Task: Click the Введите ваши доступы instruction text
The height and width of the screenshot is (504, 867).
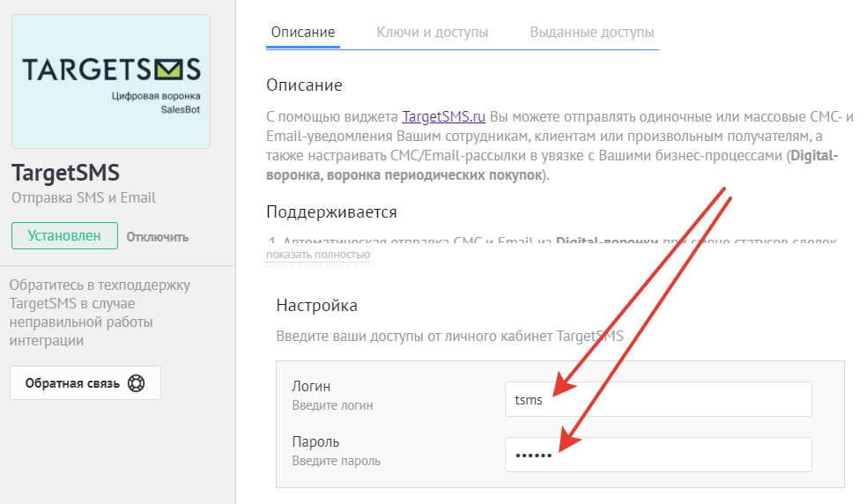Action: pos(449,336)
